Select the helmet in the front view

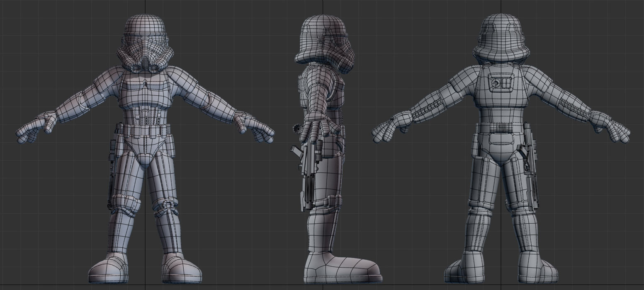click(x=145, y=43)
